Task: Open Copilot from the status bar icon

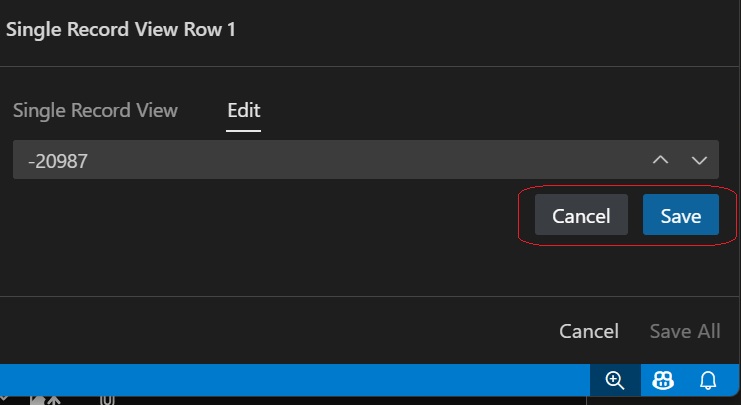Action: pos(662,379)
